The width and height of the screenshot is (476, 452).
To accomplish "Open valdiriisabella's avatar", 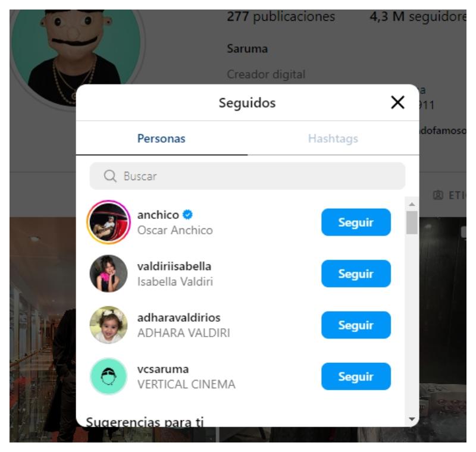I will point(109,274).
